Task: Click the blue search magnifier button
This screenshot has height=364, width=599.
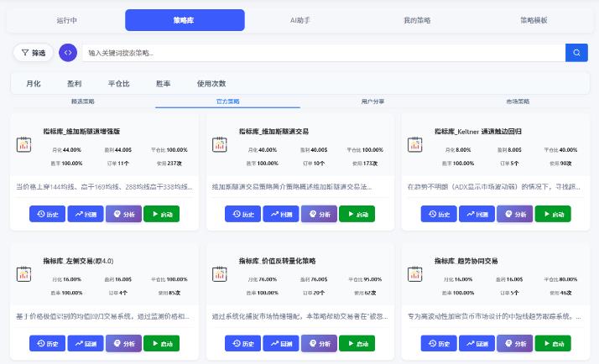Action: 576,53
